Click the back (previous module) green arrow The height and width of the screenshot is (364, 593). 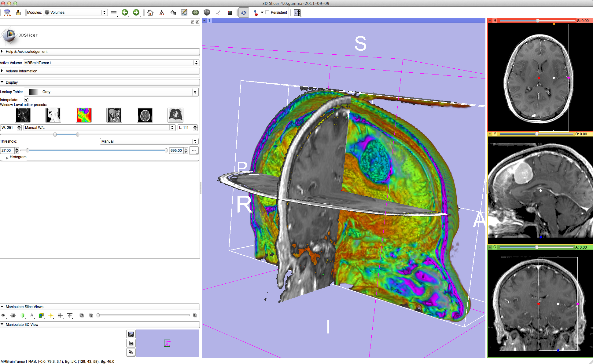(125, 13)
